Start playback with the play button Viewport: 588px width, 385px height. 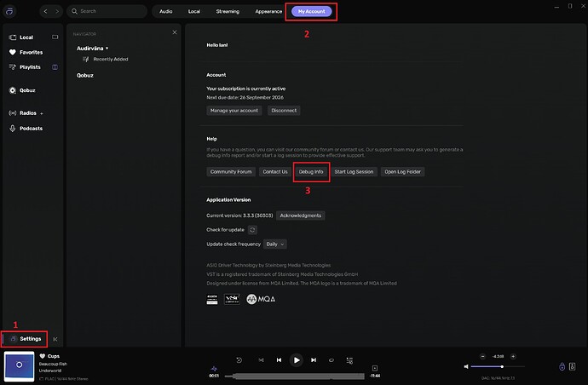(297, 360)
